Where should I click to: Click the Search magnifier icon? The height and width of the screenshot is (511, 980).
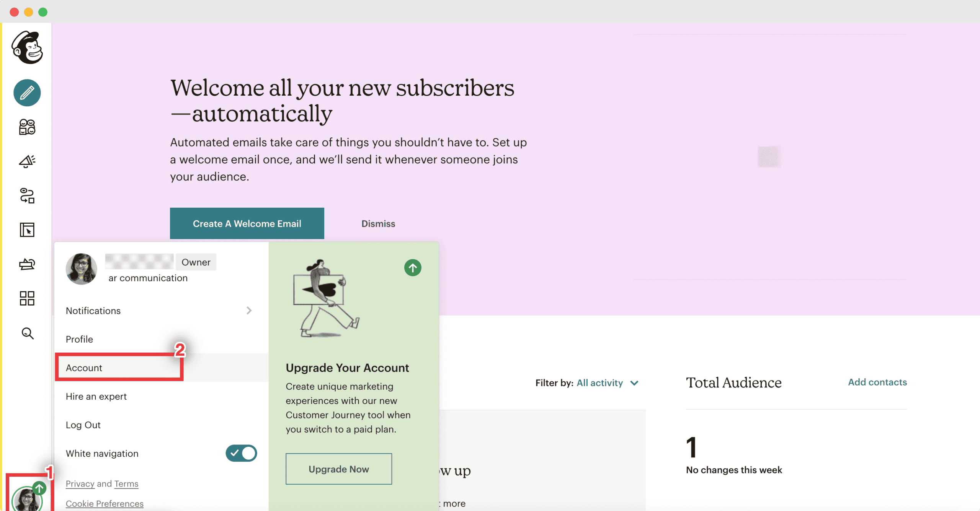pos(27,333)
